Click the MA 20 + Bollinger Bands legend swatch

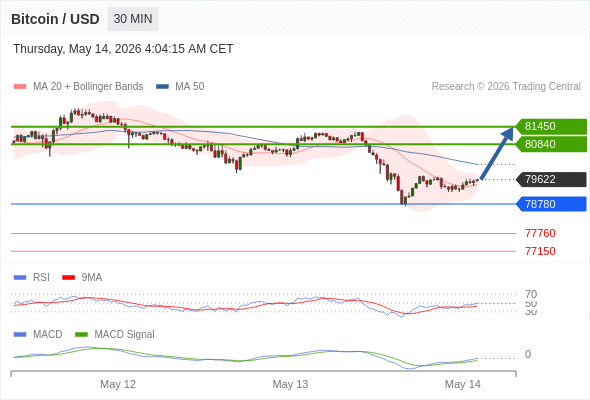click(20, 87)
